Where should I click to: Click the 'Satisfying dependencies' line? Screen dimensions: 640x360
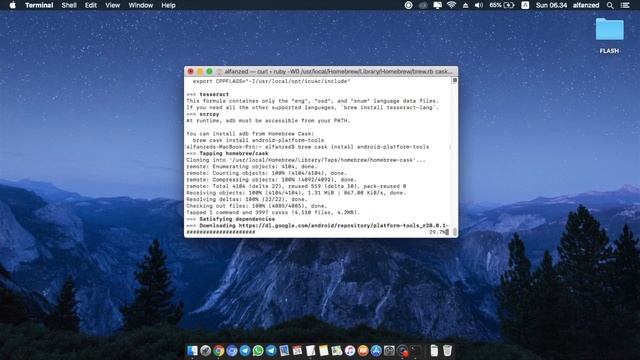click(x=230, y=219)
